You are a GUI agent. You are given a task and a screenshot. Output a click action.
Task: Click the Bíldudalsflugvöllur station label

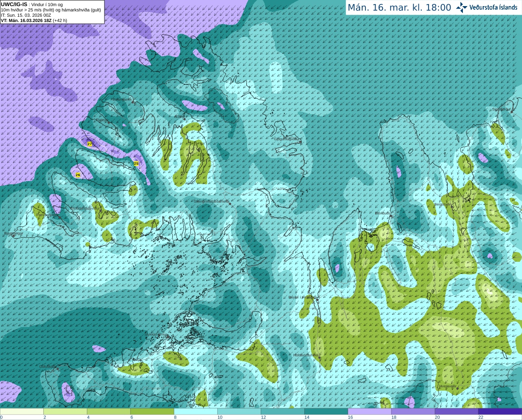85,208
